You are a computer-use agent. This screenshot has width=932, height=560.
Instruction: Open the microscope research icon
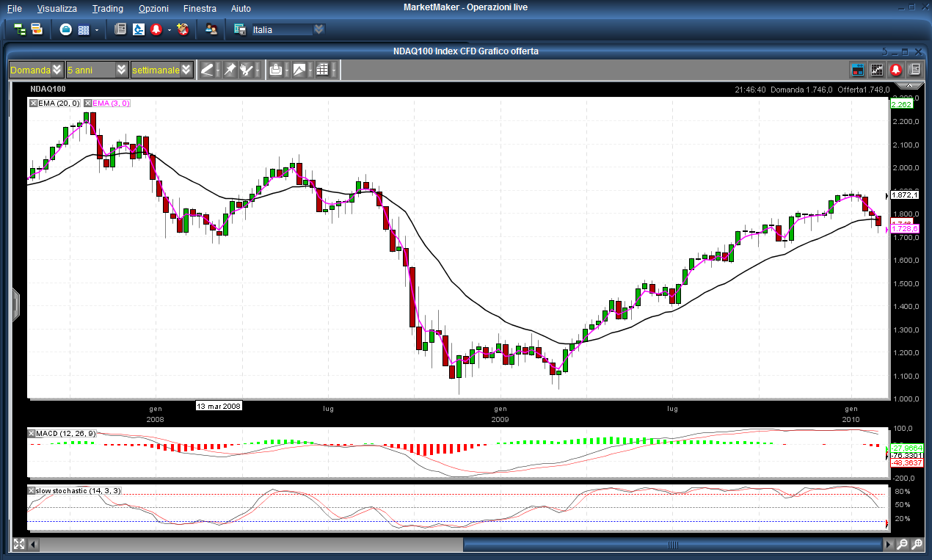tap(138, 29)
